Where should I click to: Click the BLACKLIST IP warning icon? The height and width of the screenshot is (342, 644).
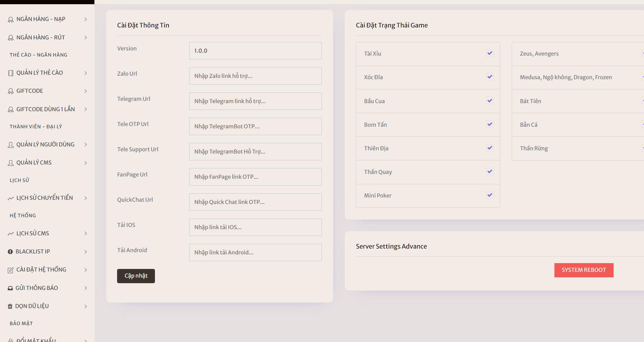pyautogui.click(x=10, y=252)
